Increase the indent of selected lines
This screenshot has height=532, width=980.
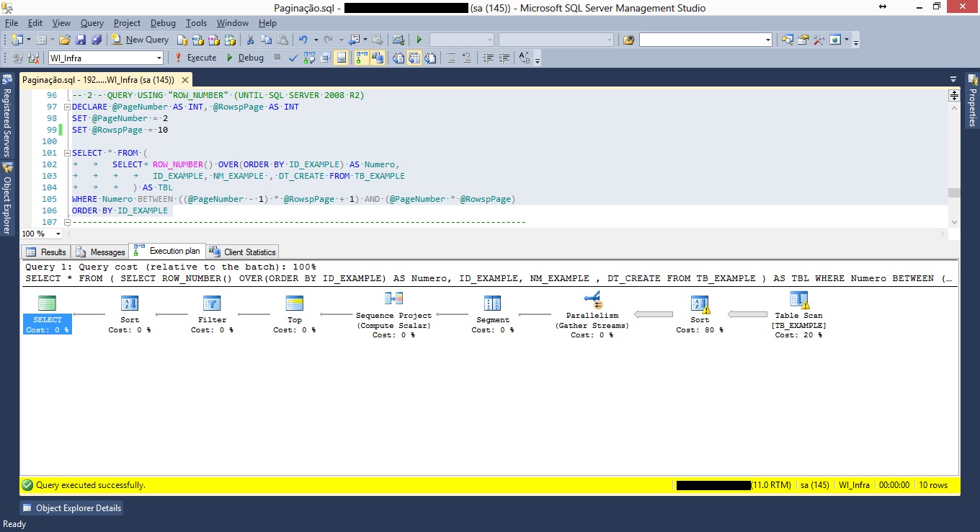504,58
